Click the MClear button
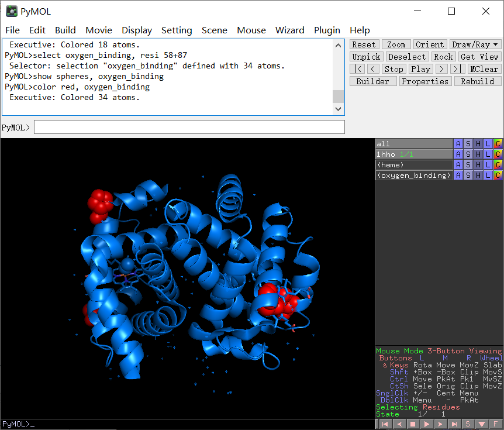504x430 pixels. pyautogui.click(x=484, y=69)
